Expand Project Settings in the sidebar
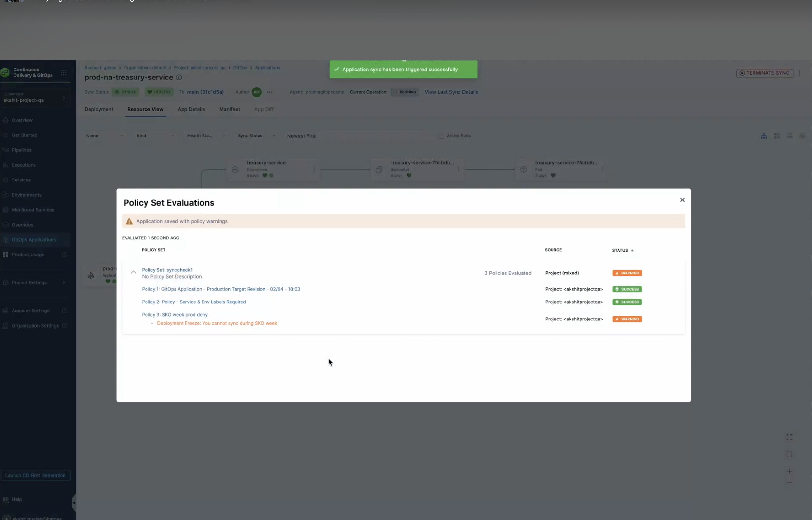Viewport: 812px width, 520px height. click(64, 283)
